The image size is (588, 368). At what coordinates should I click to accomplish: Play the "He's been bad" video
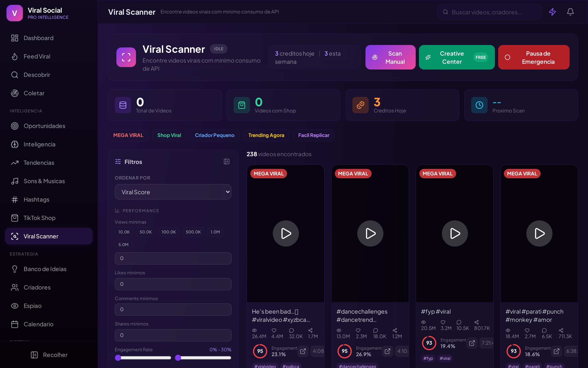point(286,233)
